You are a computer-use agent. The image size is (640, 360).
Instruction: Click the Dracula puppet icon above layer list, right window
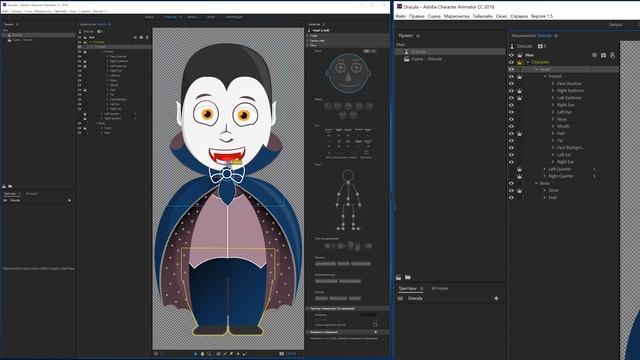tap(512, 46)
